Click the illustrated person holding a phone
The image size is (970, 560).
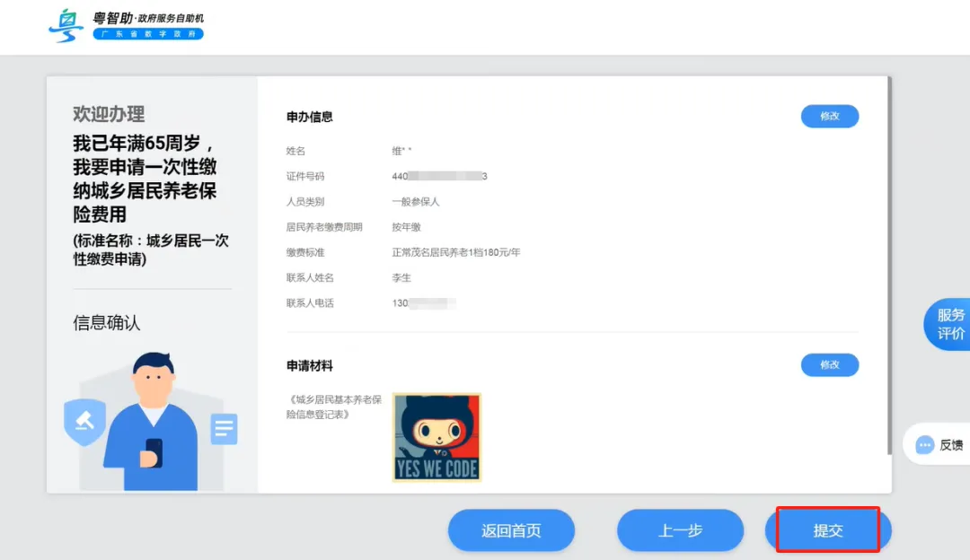pos(152,422)
